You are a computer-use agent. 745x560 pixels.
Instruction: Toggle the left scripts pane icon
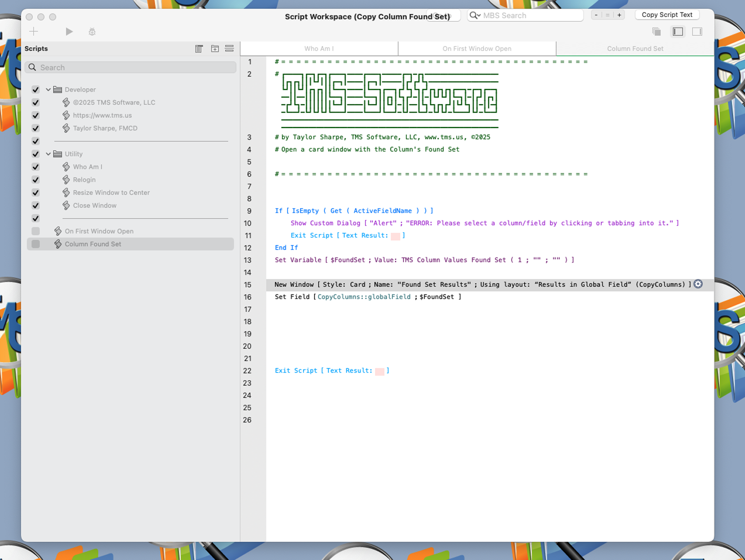(x=677, y=31)
